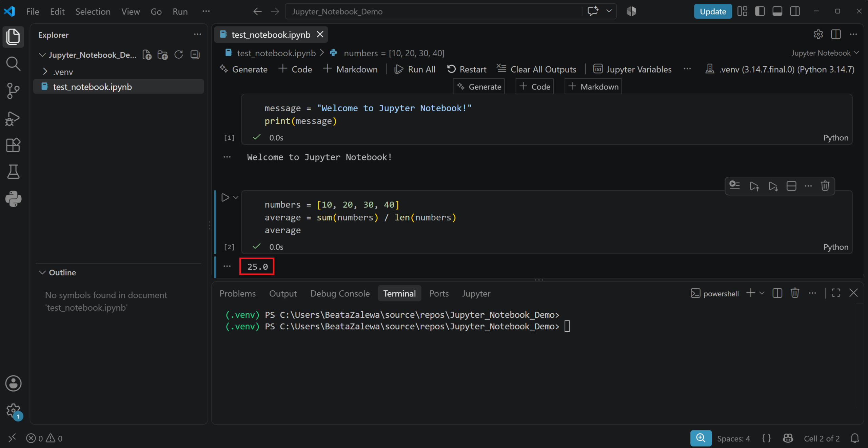This screenshot has width=868, height=448.
Task: Restart the notebook kernel
Action: click(x=467, y=69)
